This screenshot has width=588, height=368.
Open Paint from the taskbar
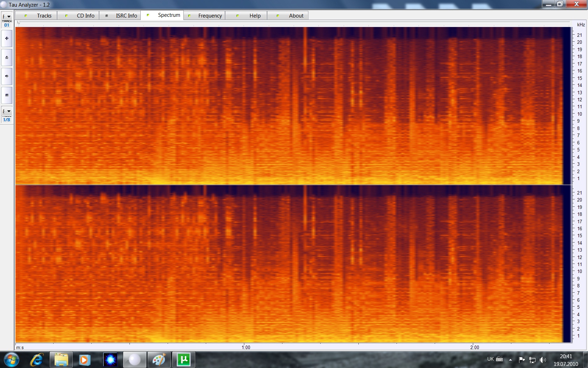pyautogui.click(x=159, y=360)
